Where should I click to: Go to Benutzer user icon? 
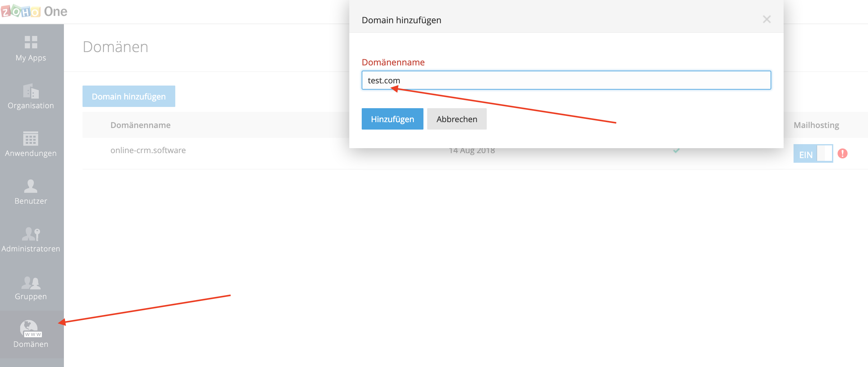pyautogui.click(x=31, y=186)
